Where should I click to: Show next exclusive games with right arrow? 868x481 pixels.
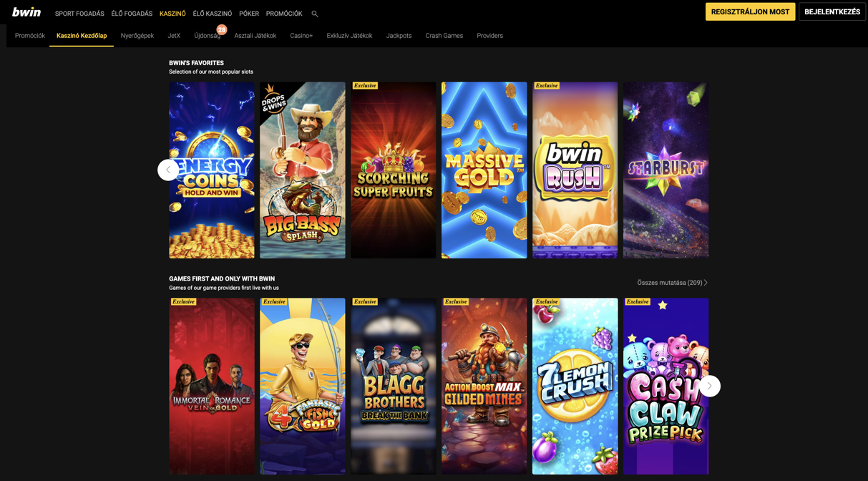[x=709, y=386]
